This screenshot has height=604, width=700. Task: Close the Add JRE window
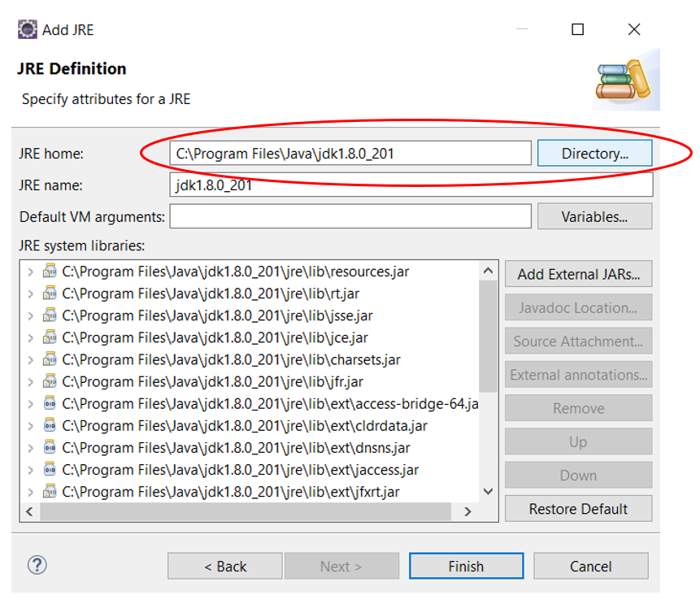[634, 29]
